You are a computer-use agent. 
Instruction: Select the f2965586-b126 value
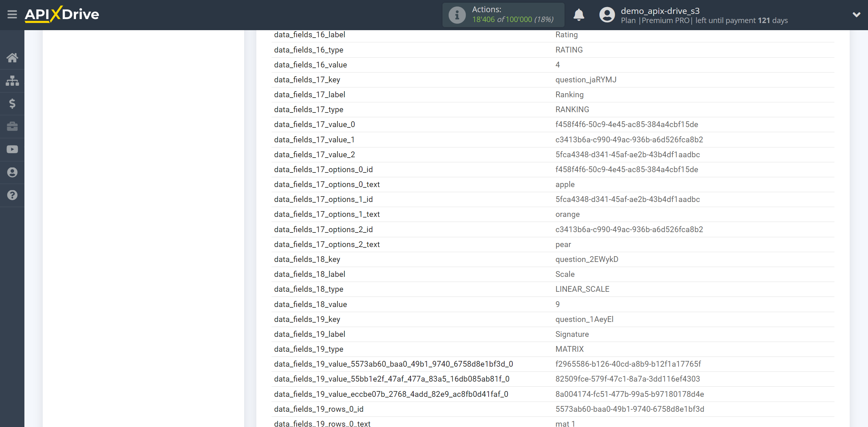coord(628,364)
